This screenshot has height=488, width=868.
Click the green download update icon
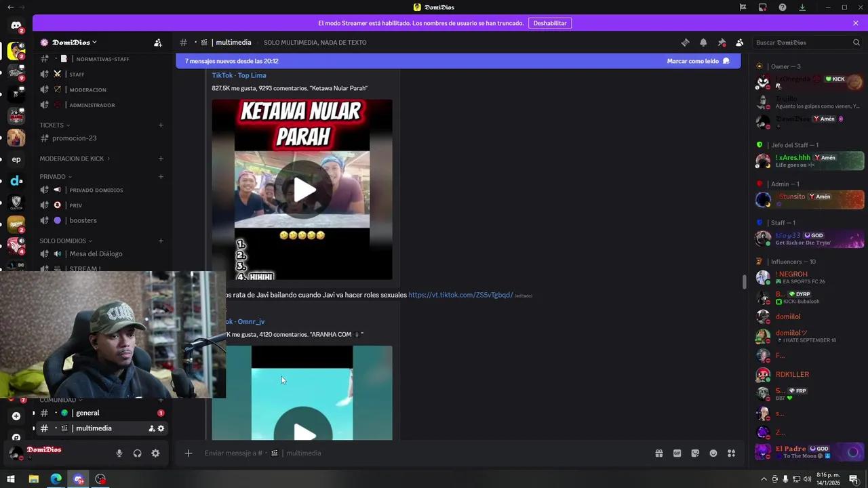click(802, 7)
